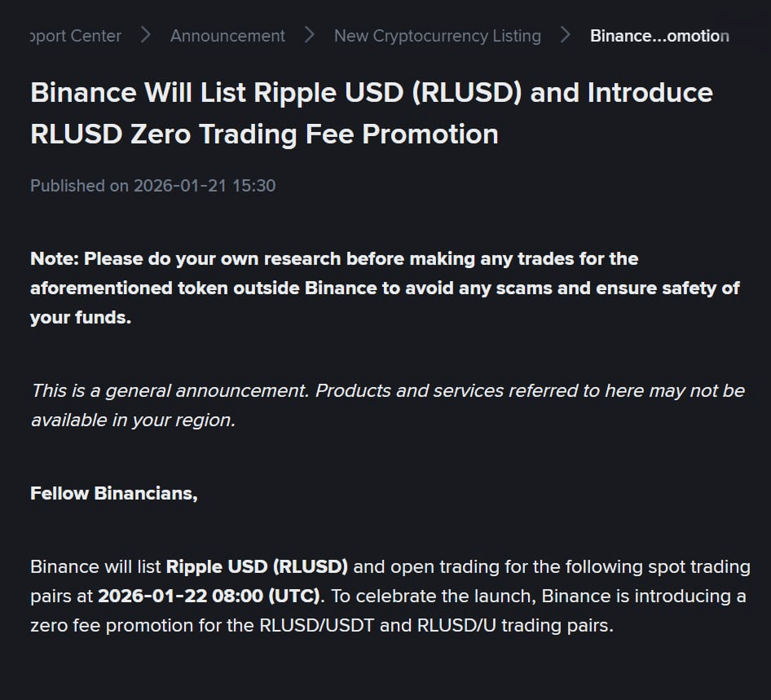Viewport: 771px width, 700px height.
Task: Click the bold launch time 2026-01-22 08:00 (UTC)
Action: 209,596
